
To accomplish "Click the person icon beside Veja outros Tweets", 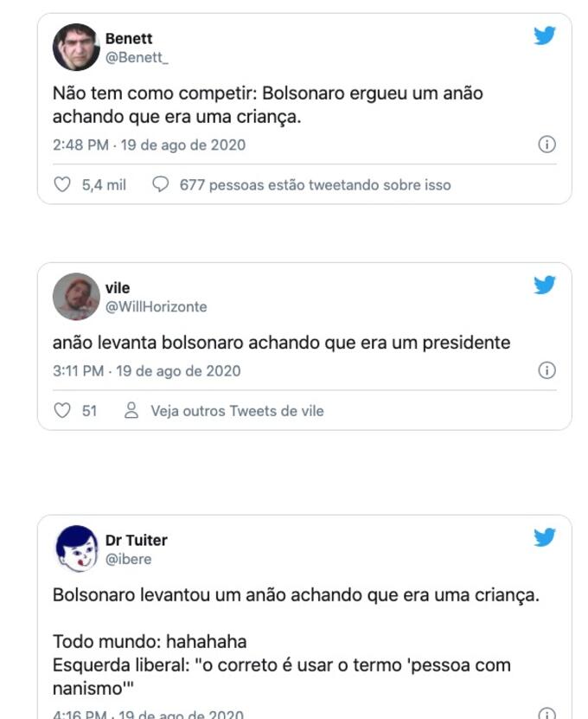I will 132,411.
